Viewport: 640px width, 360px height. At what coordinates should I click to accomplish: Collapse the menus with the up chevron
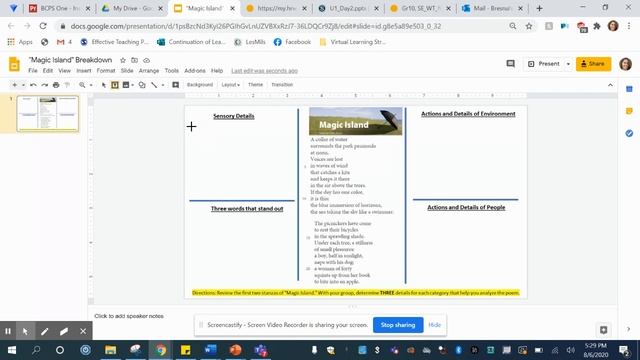(x=610, y=85)
